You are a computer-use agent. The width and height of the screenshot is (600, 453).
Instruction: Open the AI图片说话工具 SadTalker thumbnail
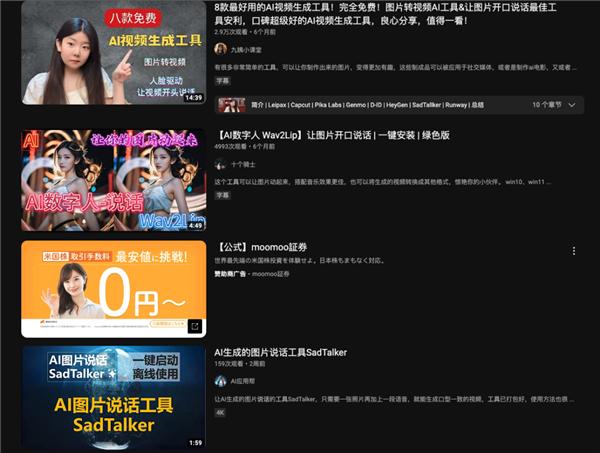(x=114, y=398)
